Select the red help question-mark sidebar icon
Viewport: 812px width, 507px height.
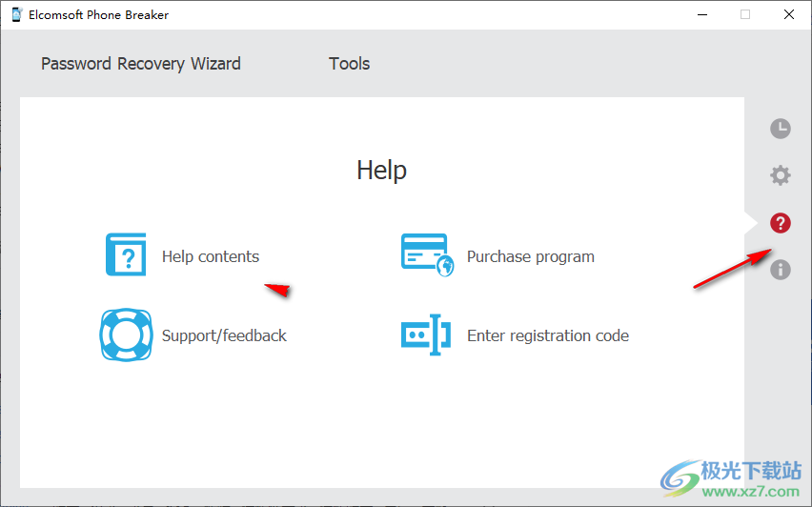[x=780, y=223]
